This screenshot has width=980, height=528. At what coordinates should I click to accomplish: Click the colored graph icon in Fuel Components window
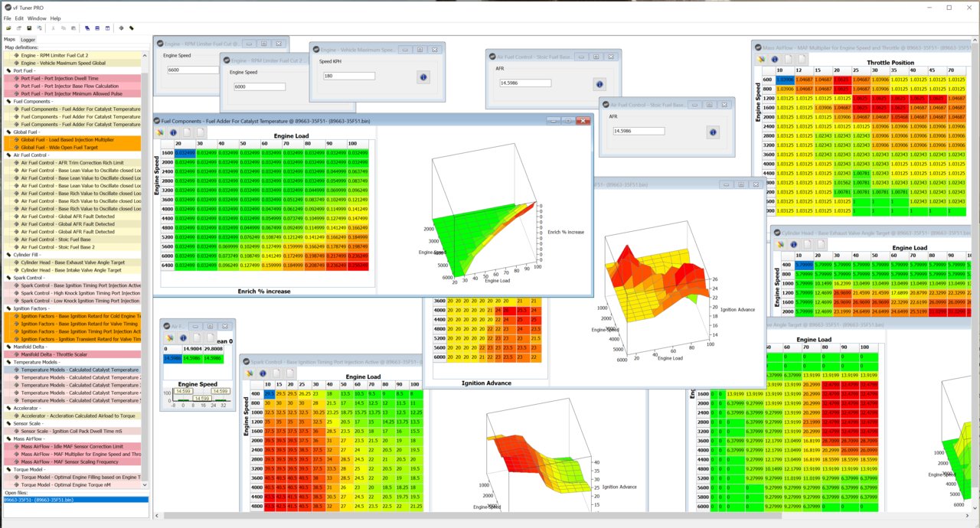[161, 132]
